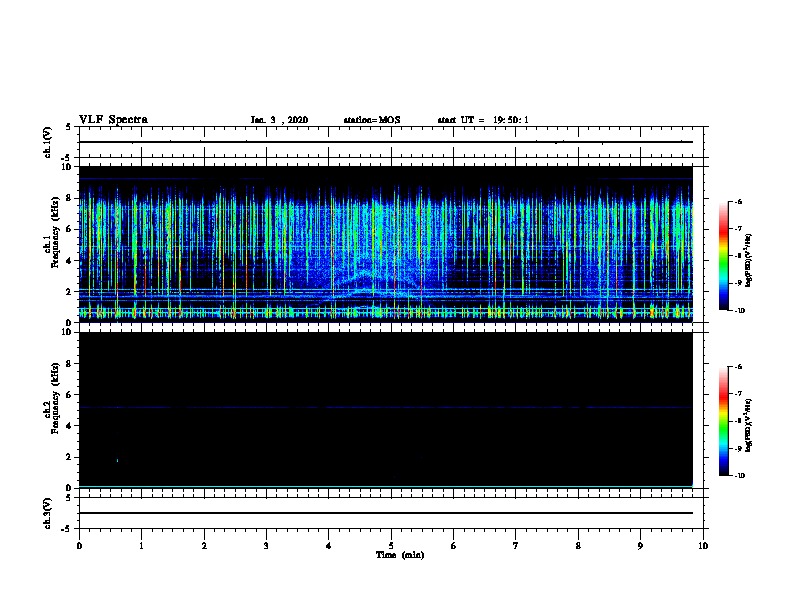Click ch.2 frequency tick label "2"

point(70,457)
